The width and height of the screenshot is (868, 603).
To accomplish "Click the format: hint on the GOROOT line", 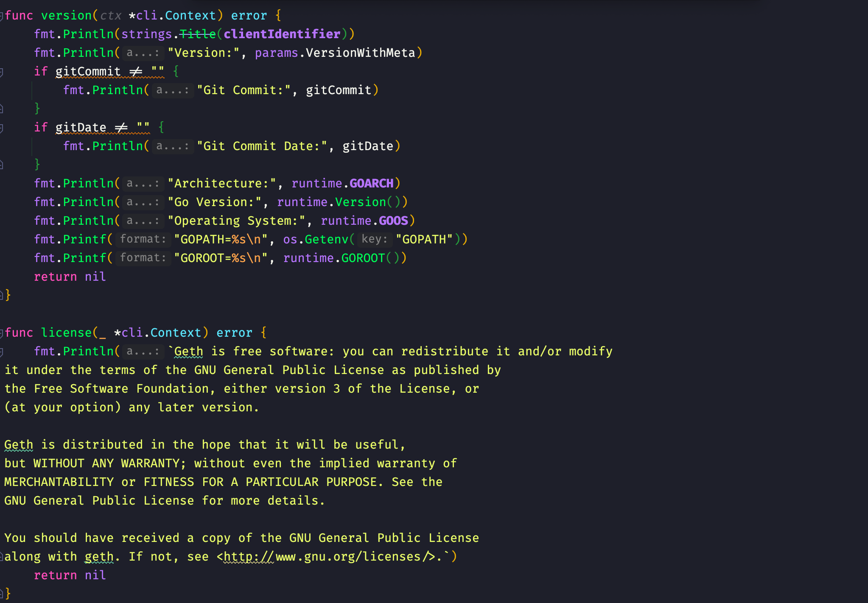I will pyautogui.click(x=143, y=258).
